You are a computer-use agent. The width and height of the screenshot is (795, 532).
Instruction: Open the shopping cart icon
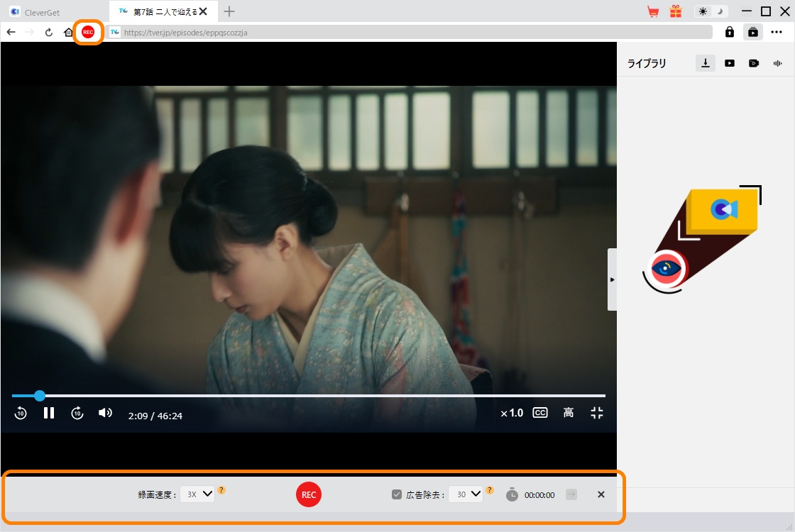pyautogui.click(x=653, y=11)
